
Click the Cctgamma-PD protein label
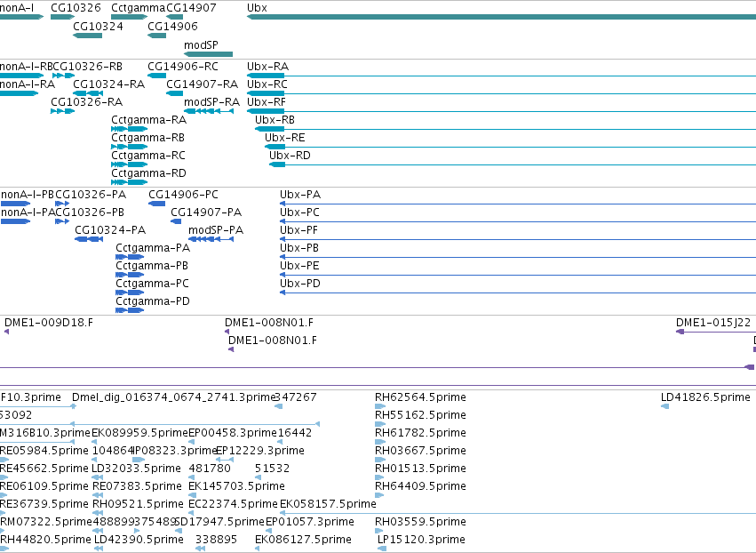point(153,301)
